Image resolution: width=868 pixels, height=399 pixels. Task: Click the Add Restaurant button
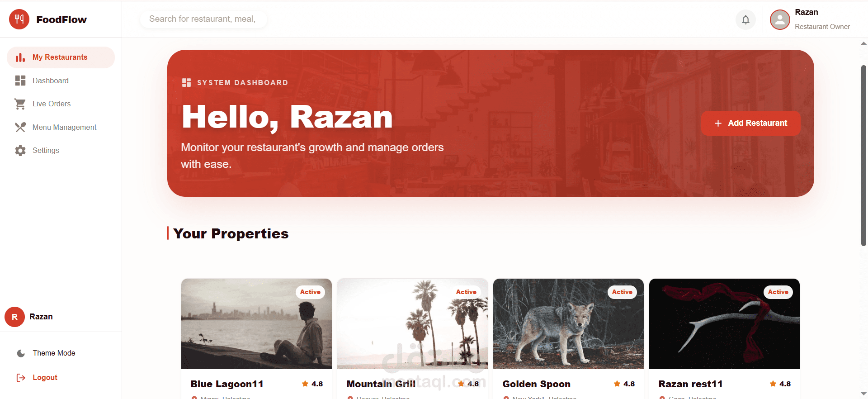pyautogui.click(x=751, y=123)
